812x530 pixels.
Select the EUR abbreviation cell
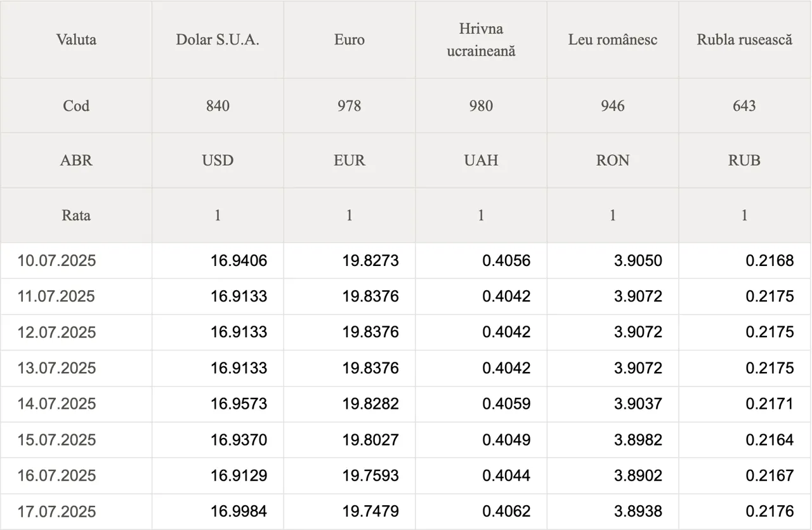click(350, 160)
